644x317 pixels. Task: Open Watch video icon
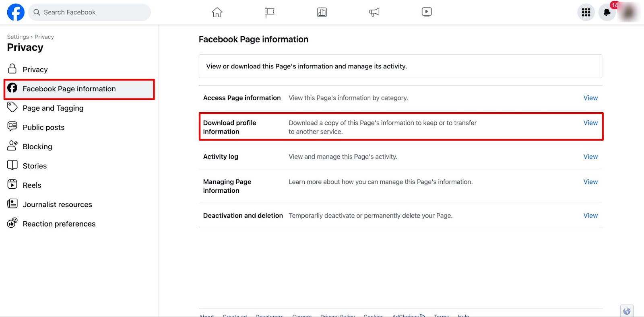pyautogui.click(x=427, y=12)
